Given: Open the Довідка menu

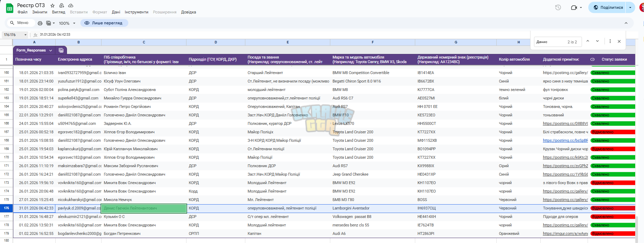Looking at the screenshot, I should tap(189, 12).
